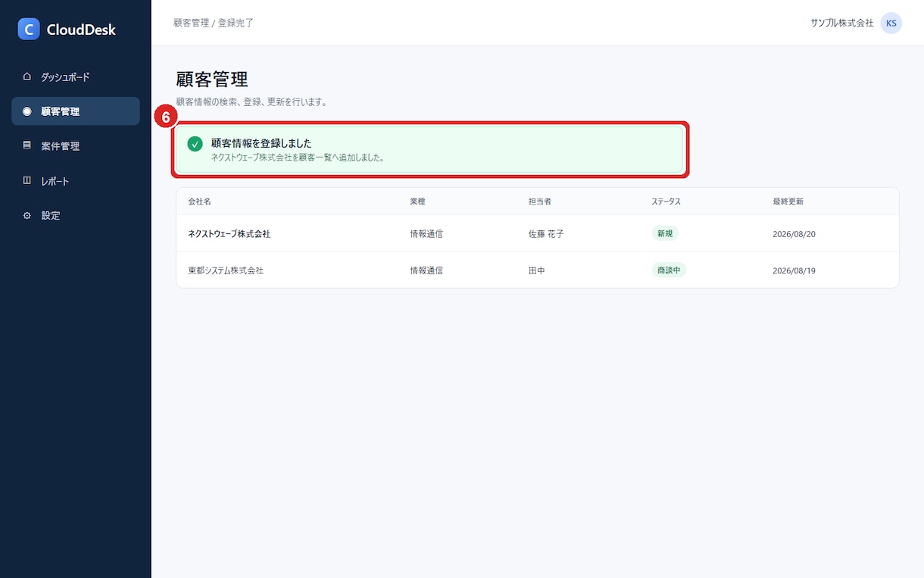Click the ステータス column header
This screenshot has height=578, width=924.
click(666, 202)
